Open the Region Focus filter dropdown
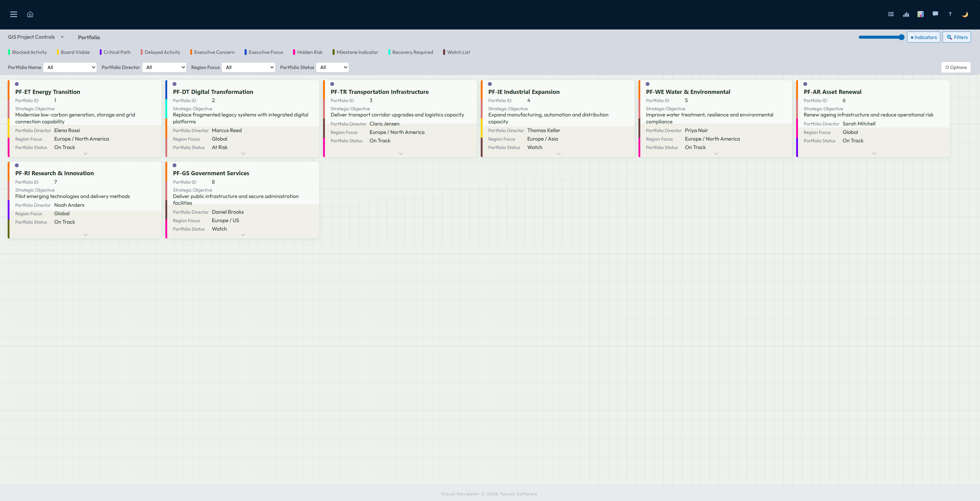This screenshot has height=501, width=980. 248,67
